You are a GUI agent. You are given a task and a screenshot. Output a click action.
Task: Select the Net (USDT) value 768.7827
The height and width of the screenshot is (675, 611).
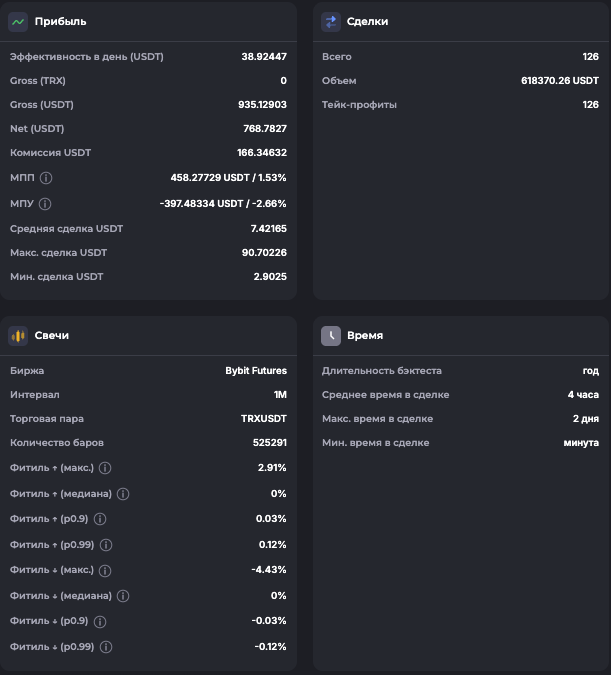tap(262, 129)
